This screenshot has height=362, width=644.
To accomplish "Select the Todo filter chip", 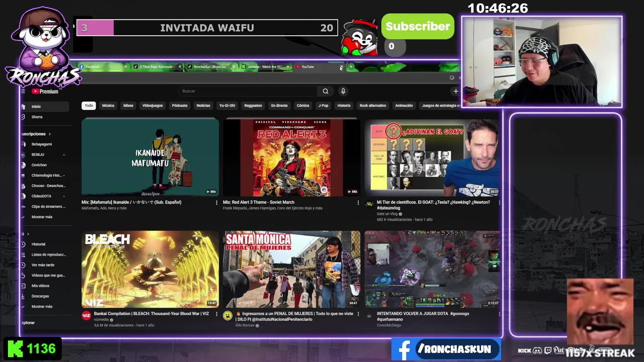I will click(89, 106).
